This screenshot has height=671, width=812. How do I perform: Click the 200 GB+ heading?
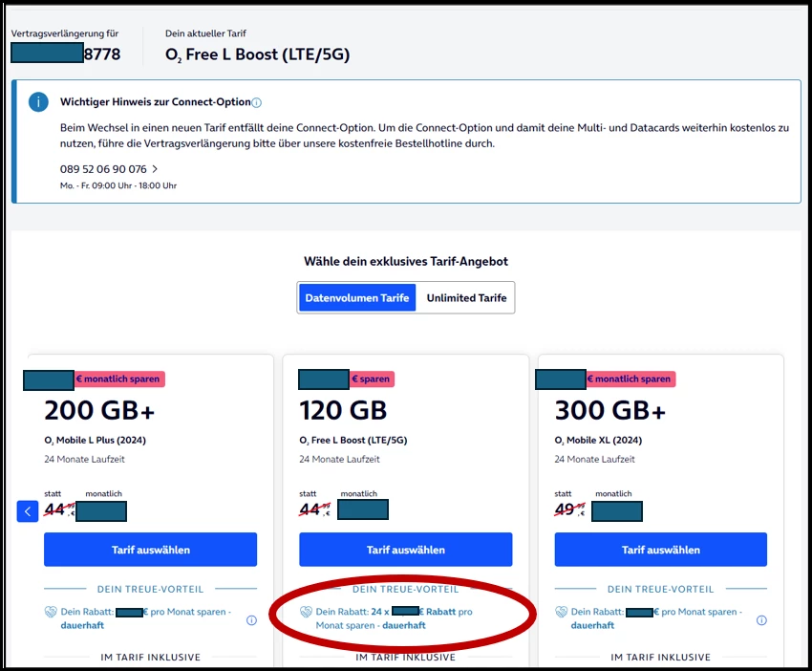coord(99,410)
